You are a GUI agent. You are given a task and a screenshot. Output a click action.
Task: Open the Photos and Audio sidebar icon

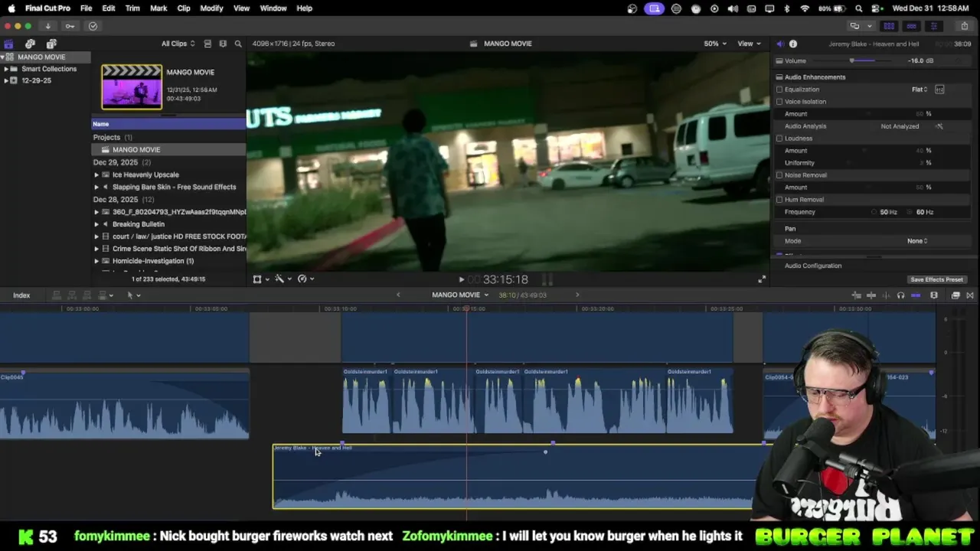coord(30,44)
